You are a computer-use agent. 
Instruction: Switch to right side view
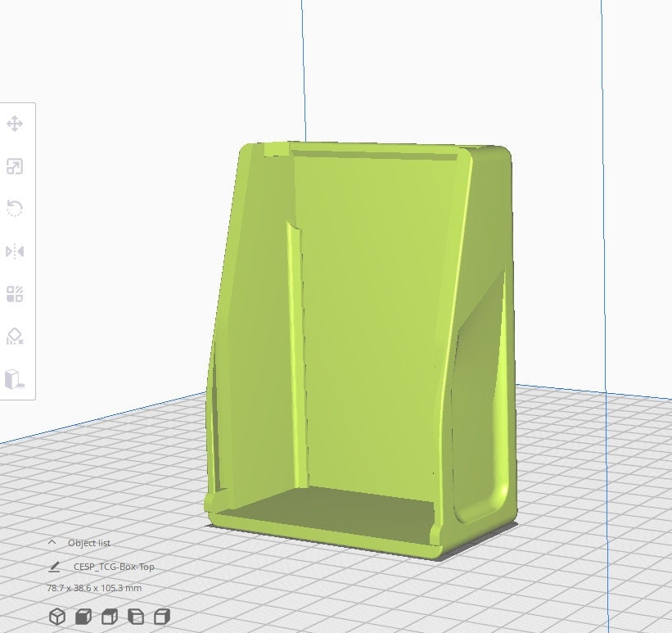(x=162, y=617)
